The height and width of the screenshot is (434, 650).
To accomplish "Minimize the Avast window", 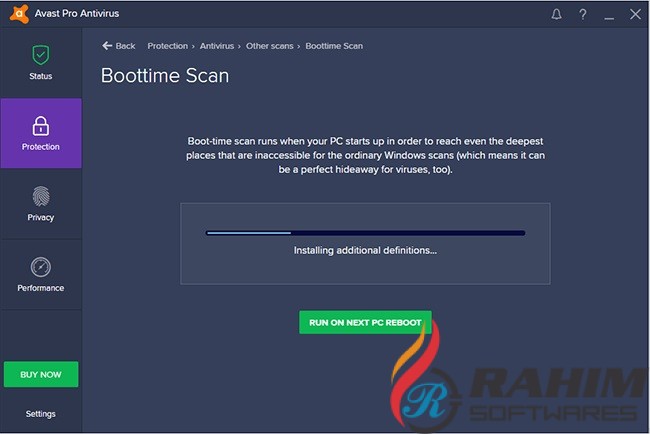I will 609,18.
